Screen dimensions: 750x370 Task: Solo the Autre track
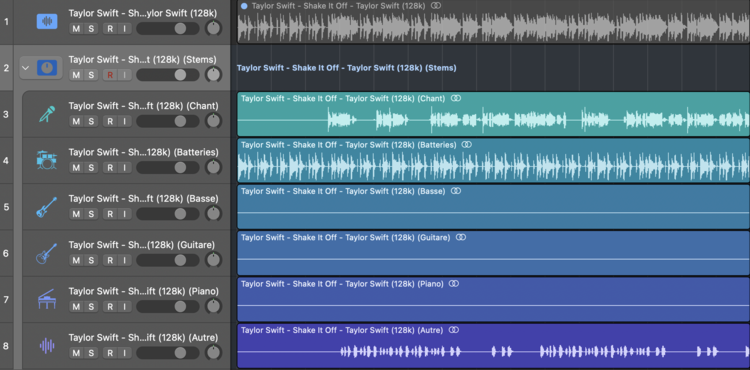tap(91, 353)
